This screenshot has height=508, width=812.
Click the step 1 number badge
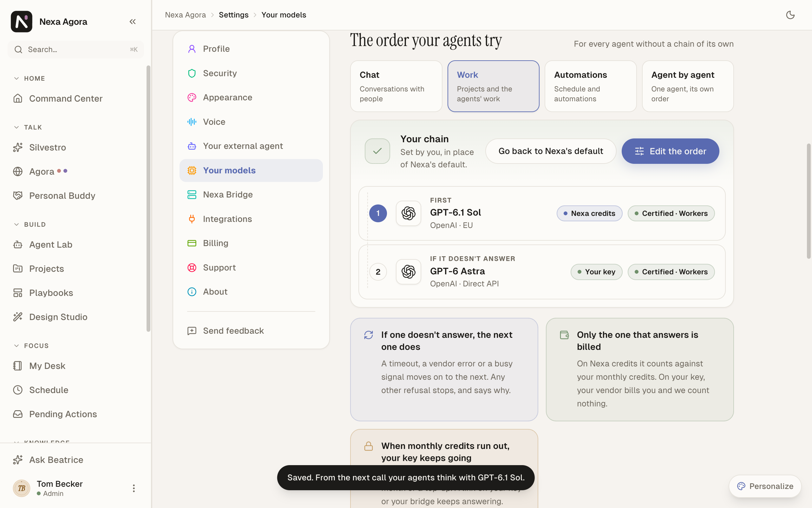point(378,213)
